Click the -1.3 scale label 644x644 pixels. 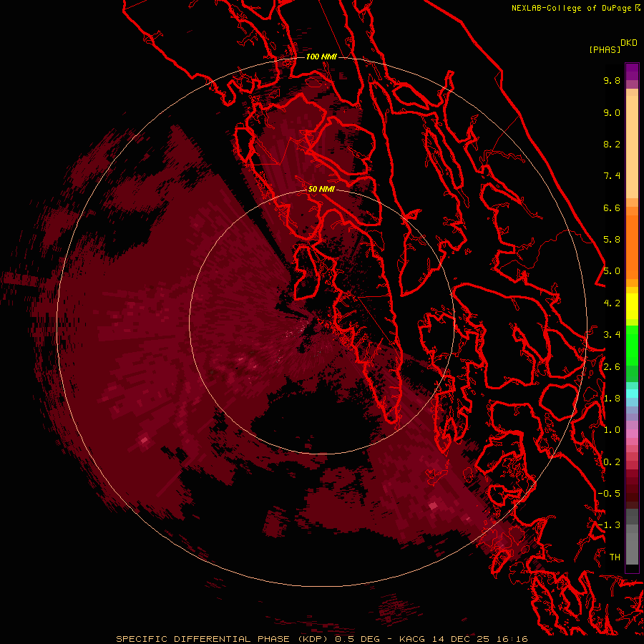click(x=609, y=525)
